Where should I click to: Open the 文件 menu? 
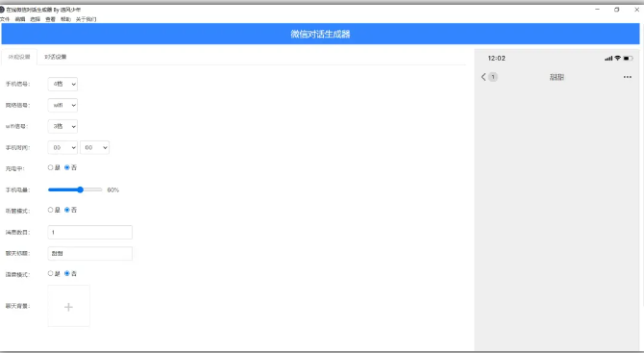click(x=5, y=19)
